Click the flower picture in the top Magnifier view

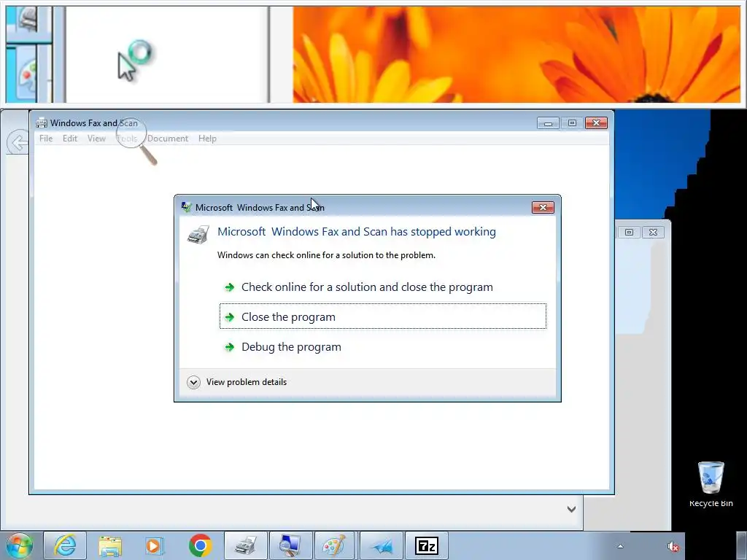point(517,54)
